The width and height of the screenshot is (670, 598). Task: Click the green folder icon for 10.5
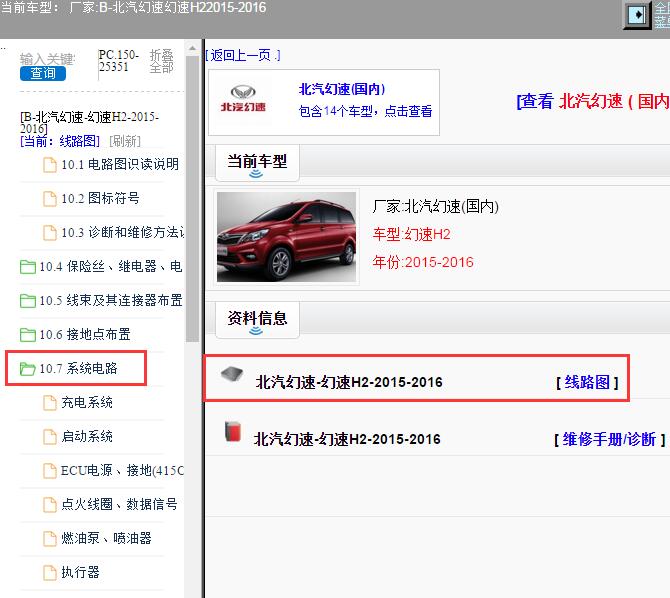[x=28, y=301]
